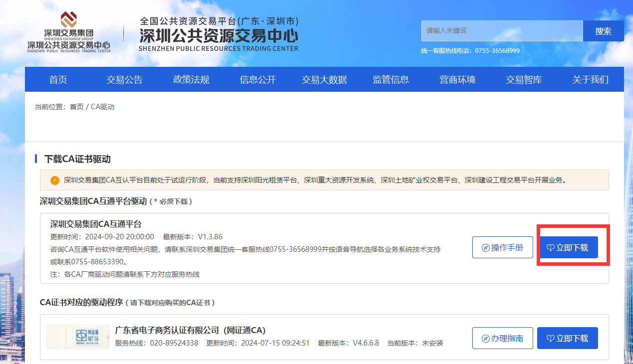Click the 深圳公共资源交易中心 site title banner
Viewport: 633px width, 364px height.
[218, 34]
